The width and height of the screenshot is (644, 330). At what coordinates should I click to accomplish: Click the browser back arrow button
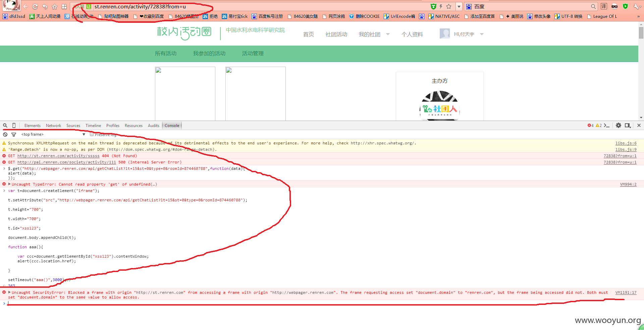[x=25, y=6]
